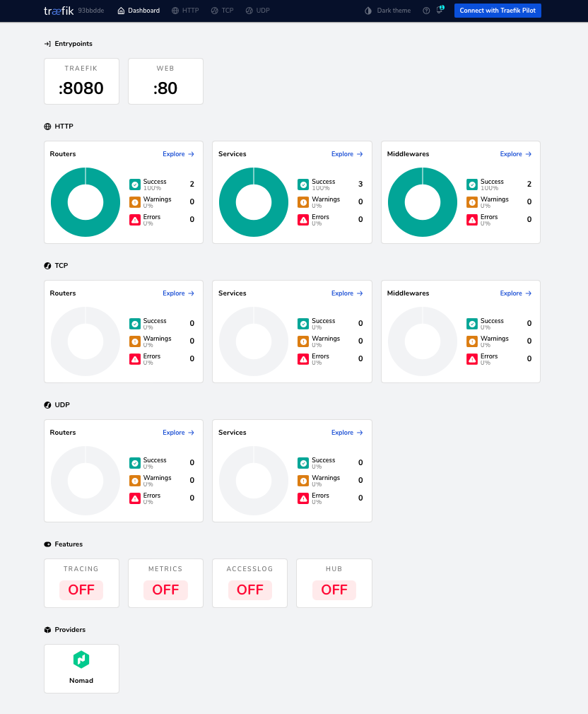588x714 pixels.
Task: Click the HTTP Services donut chart
Action: coord(254,202)
